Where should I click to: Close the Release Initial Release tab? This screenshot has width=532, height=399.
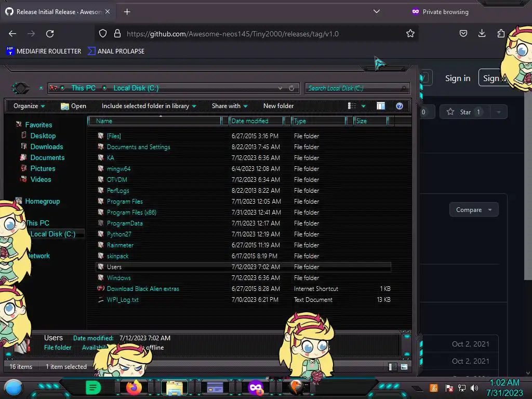coord(108,11)
